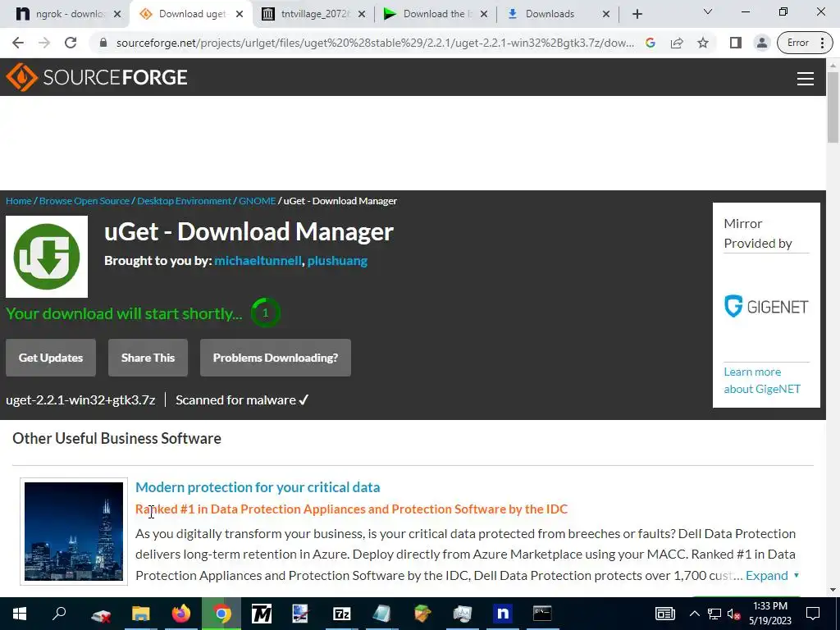
Task: Switch to the Download the b... tab
Action: click(436, 14)
